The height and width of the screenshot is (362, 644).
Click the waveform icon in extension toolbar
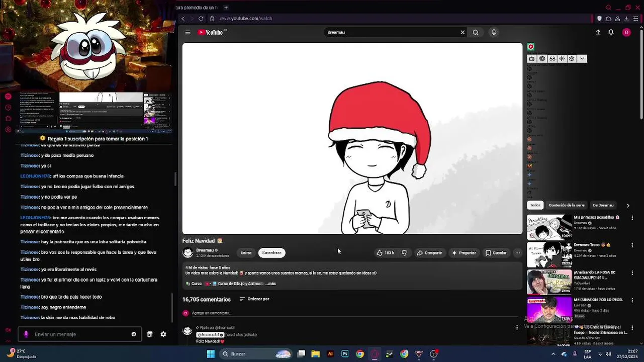[x=562, y=59]
